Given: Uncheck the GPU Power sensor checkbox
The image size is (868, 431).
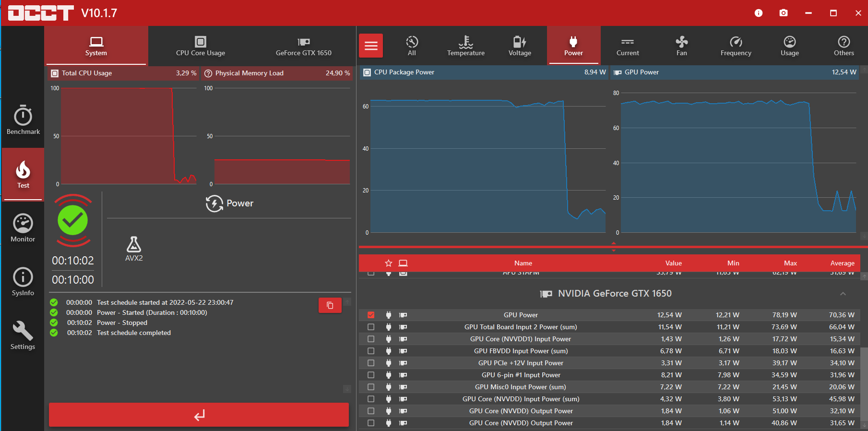Looking at the screenshot, I should pos(371,315).
